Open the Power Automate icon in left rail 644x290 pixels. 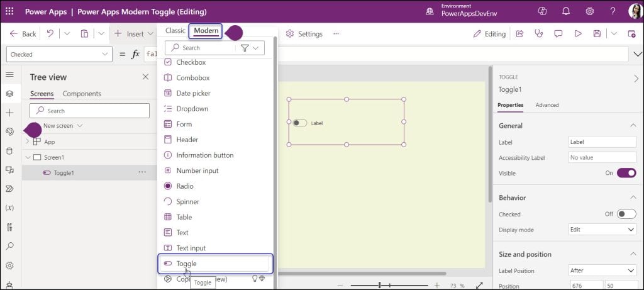pos(9,189)
